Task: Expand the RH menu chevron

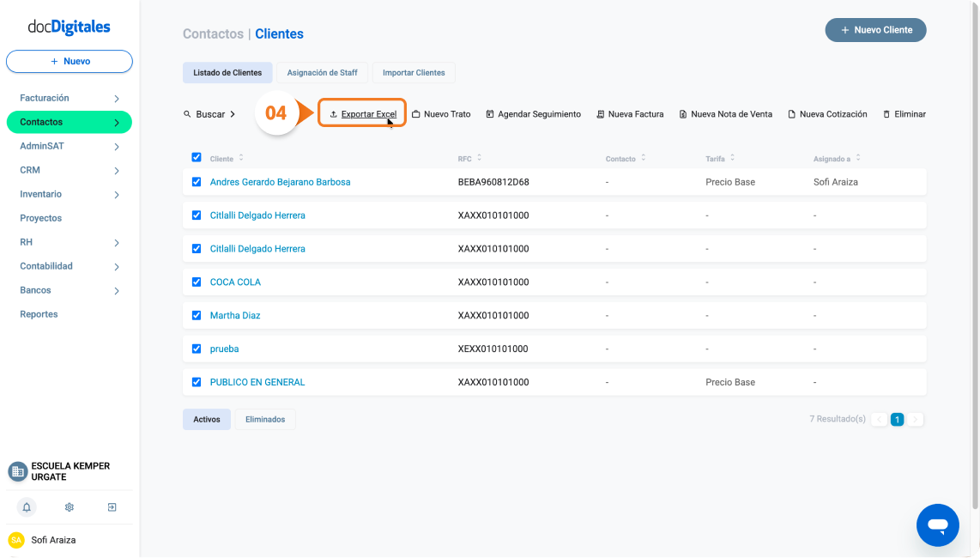Action: tap(116, 243)
